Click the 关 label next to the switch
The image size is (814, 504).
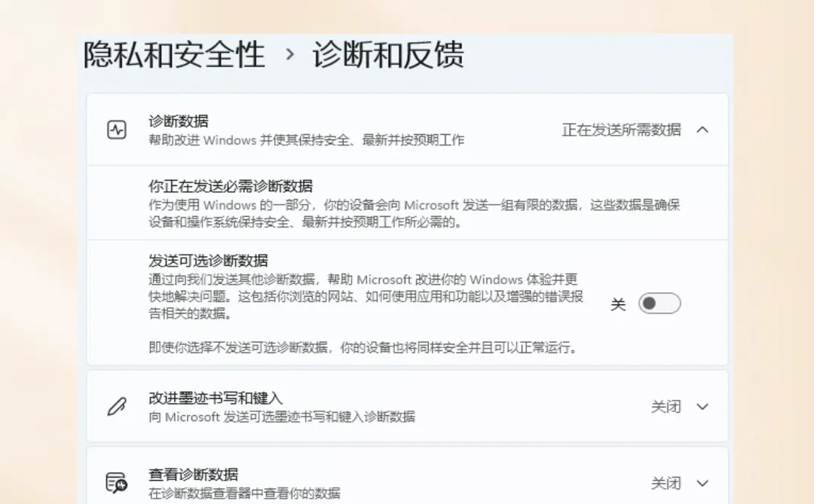click(618, 303)
